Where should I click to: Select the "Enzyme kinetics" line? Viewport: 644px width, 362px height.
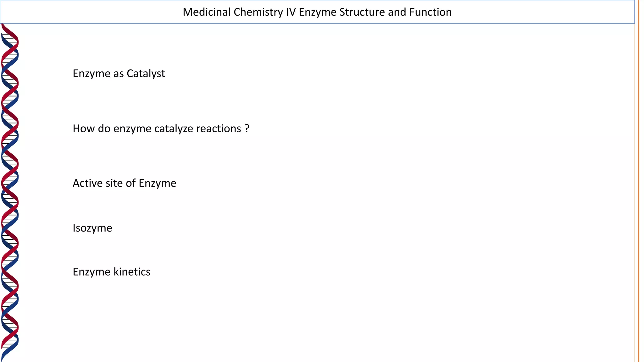tap(111, 272)
